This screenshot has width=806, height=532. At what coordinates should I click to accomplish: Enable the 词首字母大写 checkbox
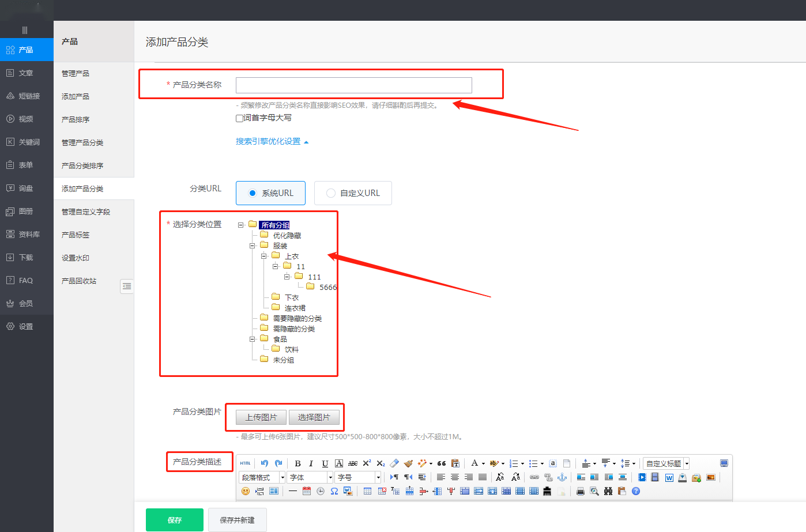239,118
